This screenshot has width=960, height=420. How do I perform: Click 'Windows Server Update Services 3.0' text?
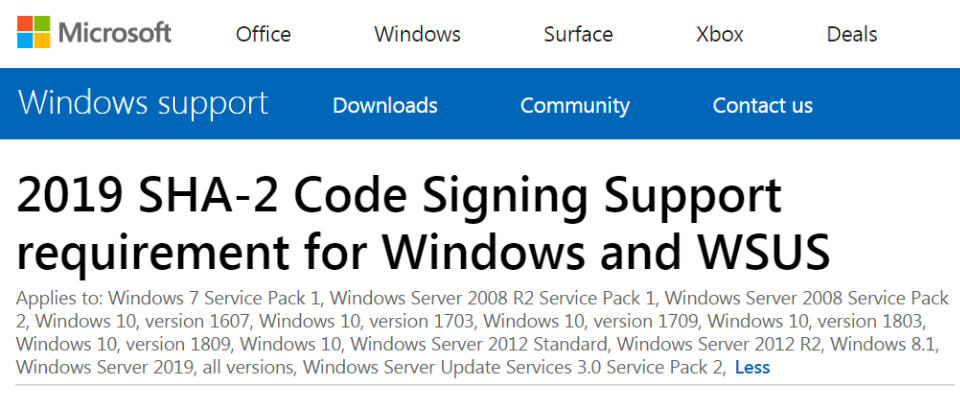click(x=453, y=367)
